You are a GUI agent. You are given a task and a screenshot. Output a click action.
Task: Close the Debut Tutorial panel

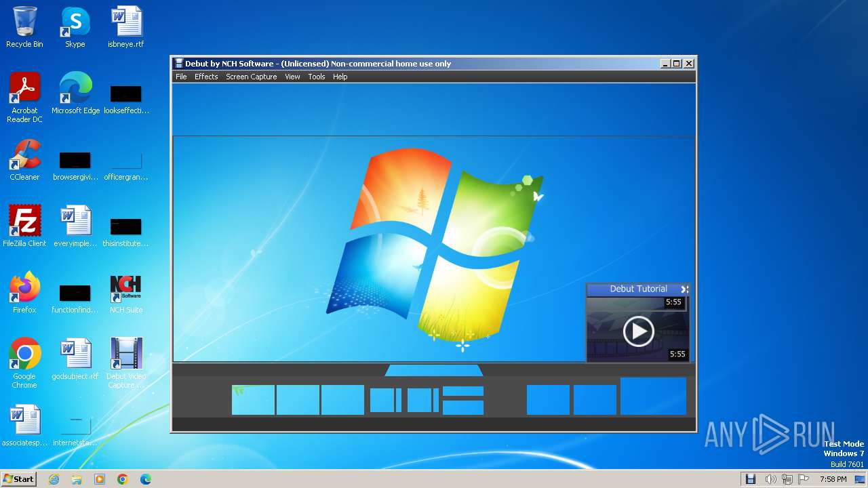[x=684, y=289]
